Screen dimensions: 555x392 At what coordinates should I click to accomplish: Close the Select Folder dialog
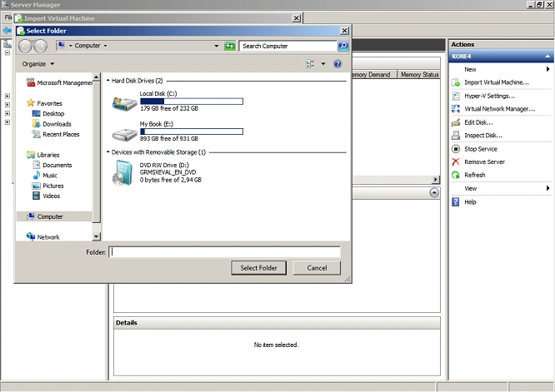coord(344,31)
